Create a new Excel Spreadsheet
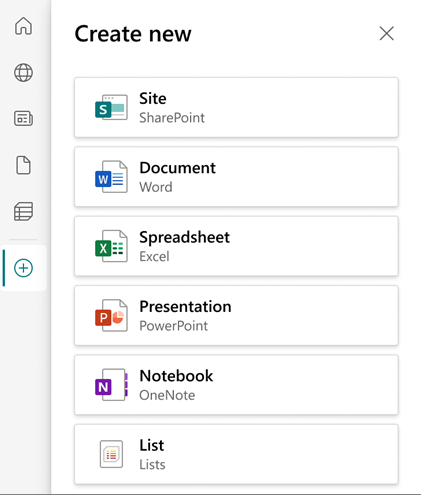 [236, 246]
